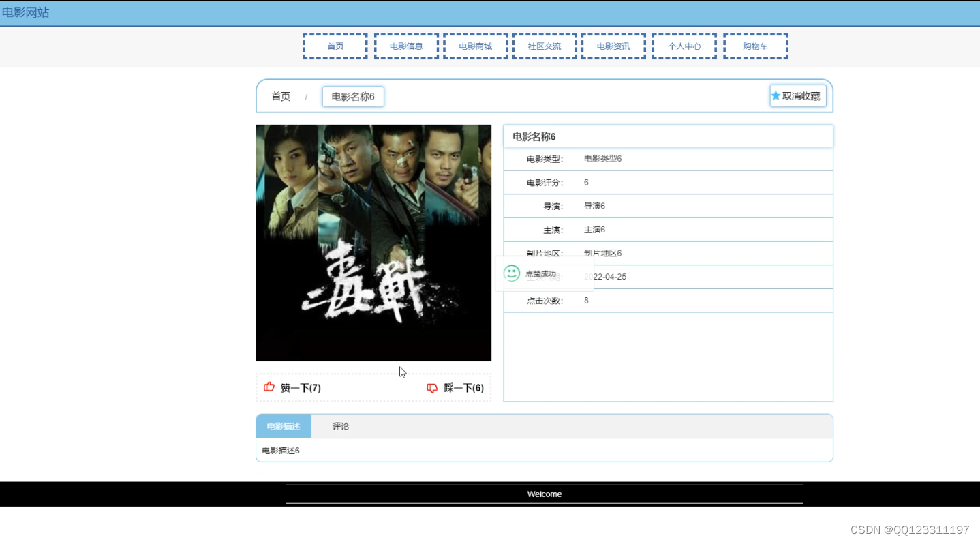Click the smiley icon in 点赞成功 toast

511,273
